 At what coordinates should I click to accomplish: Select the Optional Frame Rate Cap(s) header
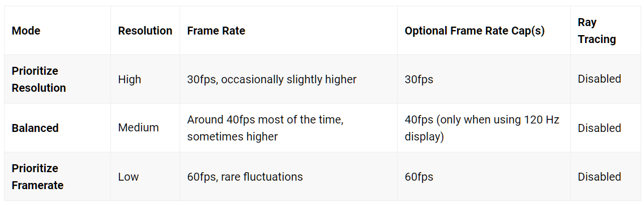[x=475, y=31]
